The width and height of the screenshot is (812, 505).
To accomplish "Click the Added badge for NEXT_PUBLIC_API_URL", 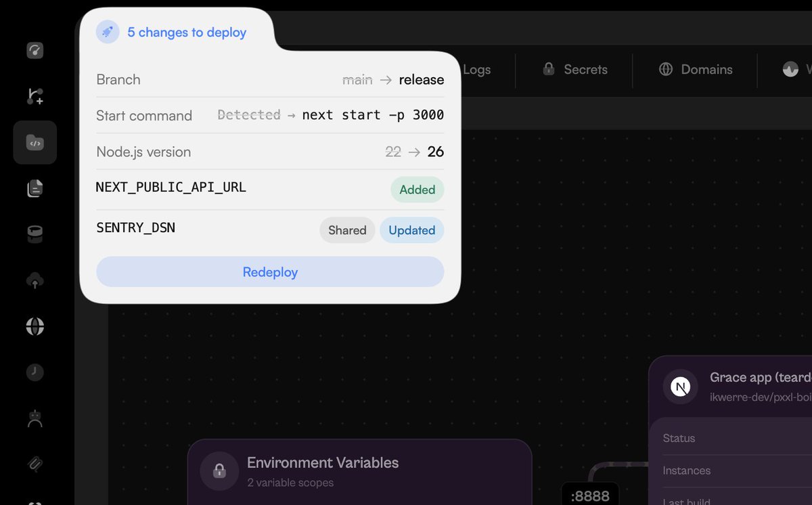I will pyautogui.click(x=418, y=190).
